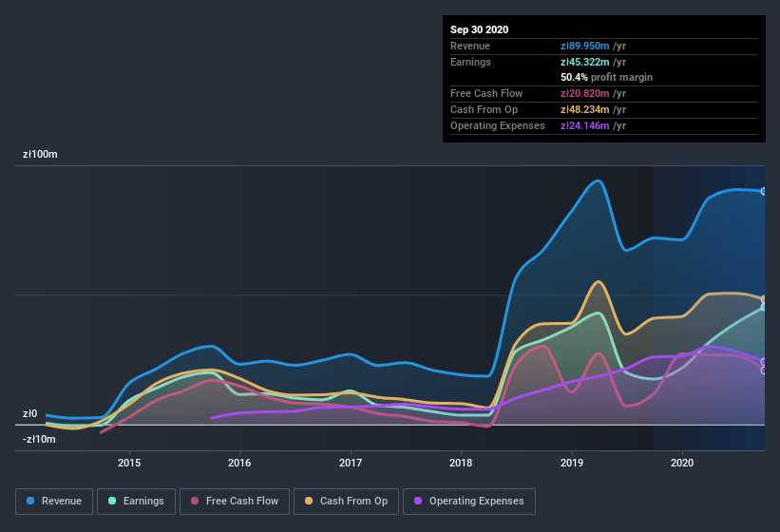The image size is (780, 532).
Task: Click the 2015 x-axis label
Action: point(129,463)
